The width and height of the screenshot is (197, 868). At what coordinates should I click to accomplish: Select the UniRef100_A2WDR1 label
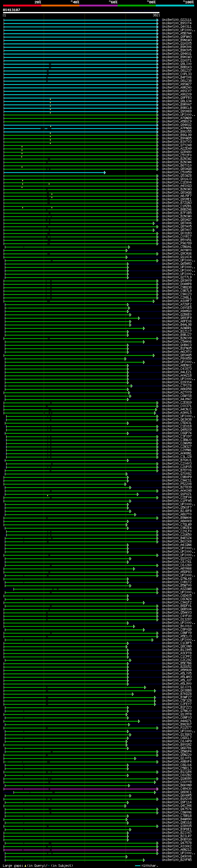tap(177, 328)
